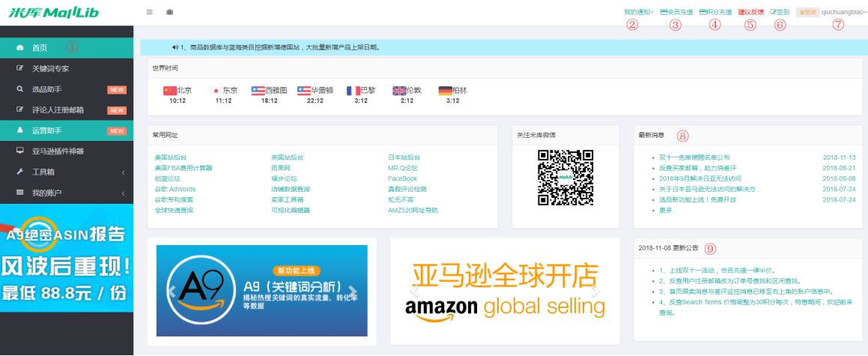Screen dimensions: 868x356
Task: Click 会员充值 in the top bar
Action: (x=676, y=12)
